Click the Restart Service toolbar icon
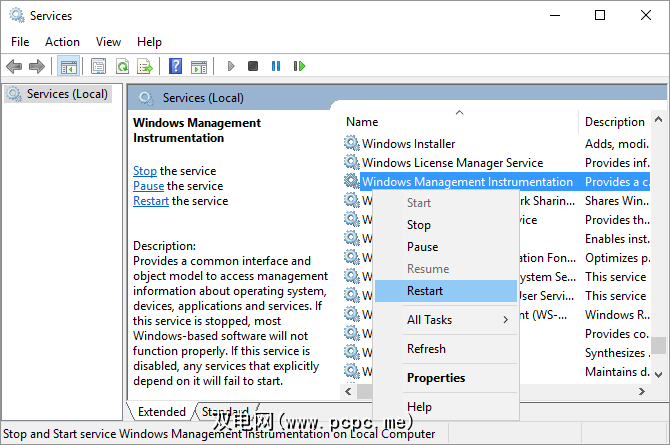 pyautogui.click(x=299, y=66)
